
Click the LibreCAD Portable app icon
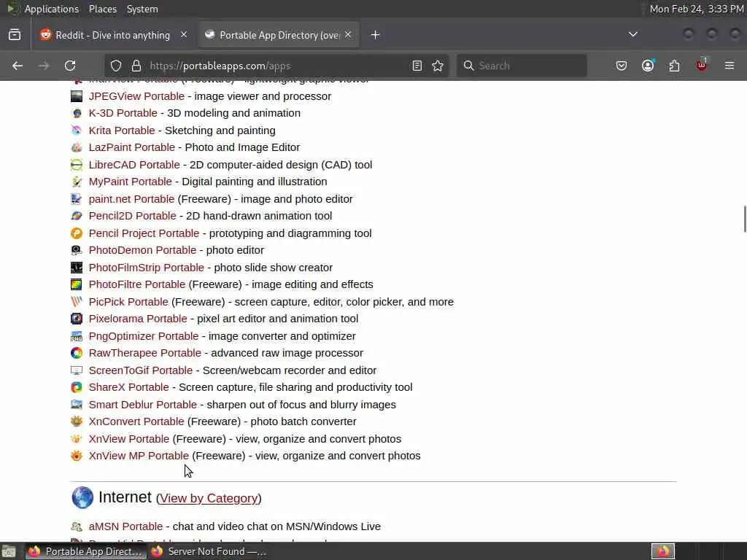(x=76, y=165)
